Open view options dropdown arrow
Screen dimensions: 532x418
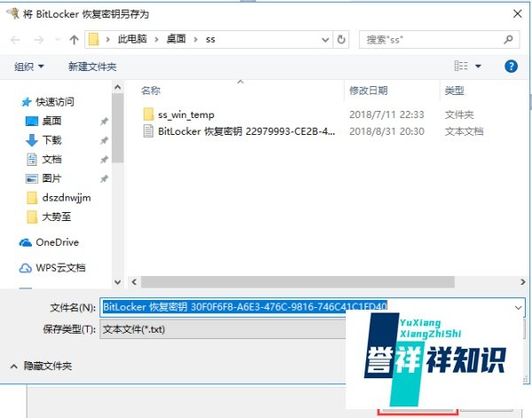click(x=478, y=67)
